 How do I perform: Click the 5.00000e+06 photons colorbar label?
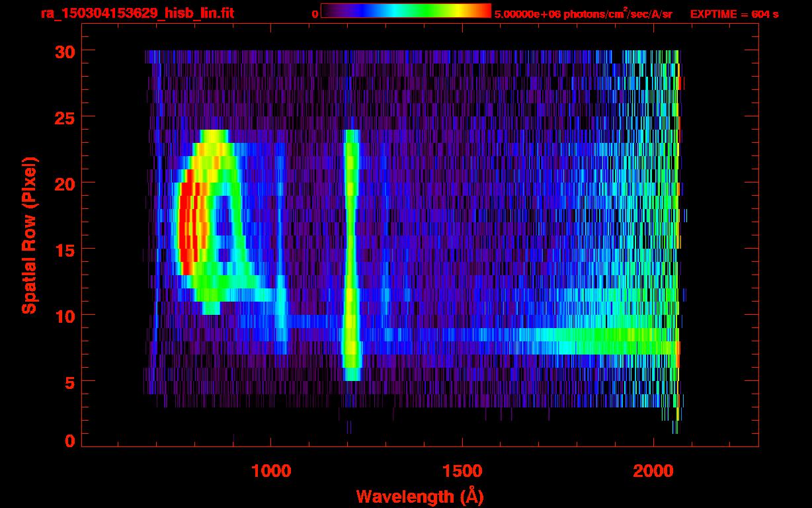tap(583, 14)
